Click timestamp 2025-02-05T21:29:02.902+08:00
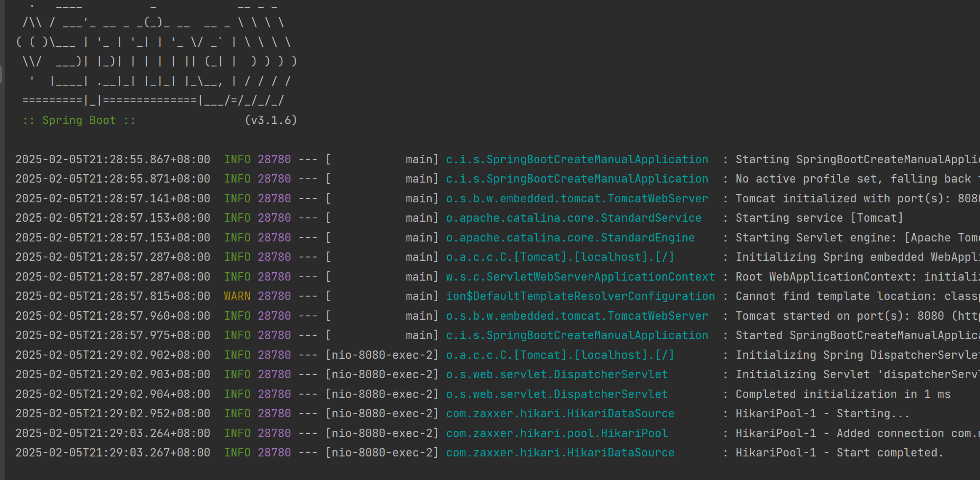The height and width of the screenshot is (480, 980). (x=113, y=355)
